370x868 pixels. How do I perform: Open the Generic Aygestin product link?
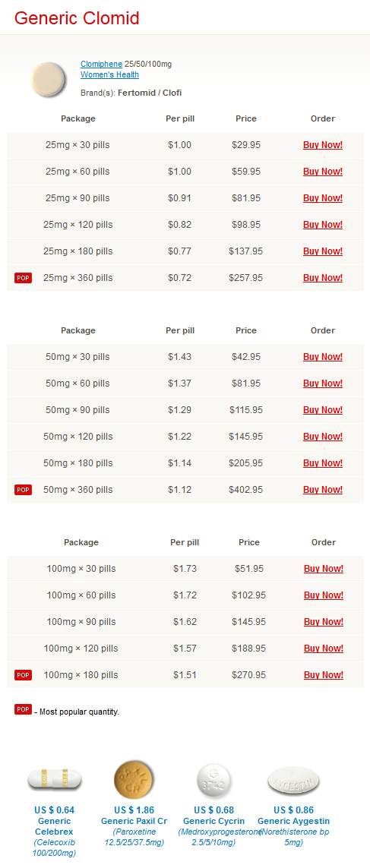pos(293,822)
